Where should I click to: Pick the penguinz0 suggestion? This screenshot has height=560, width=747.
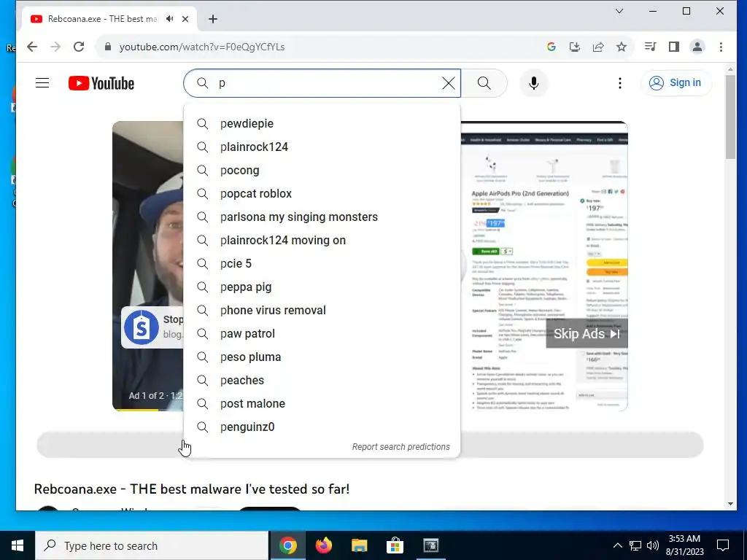click(322, 427)
